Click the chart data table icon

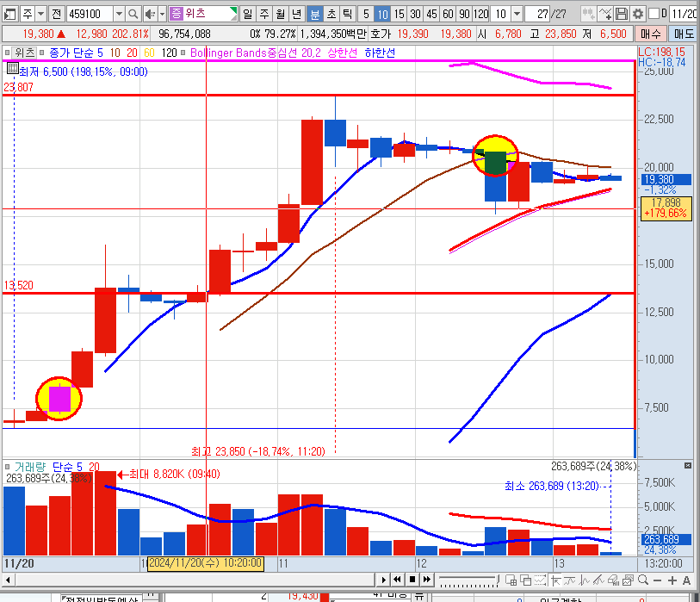tap(13, 69)
